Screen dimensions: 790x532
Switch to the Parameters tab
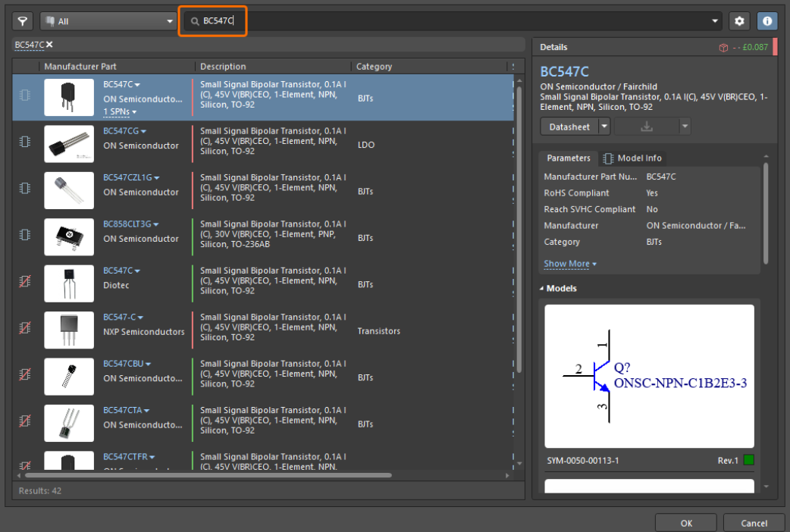569,158
